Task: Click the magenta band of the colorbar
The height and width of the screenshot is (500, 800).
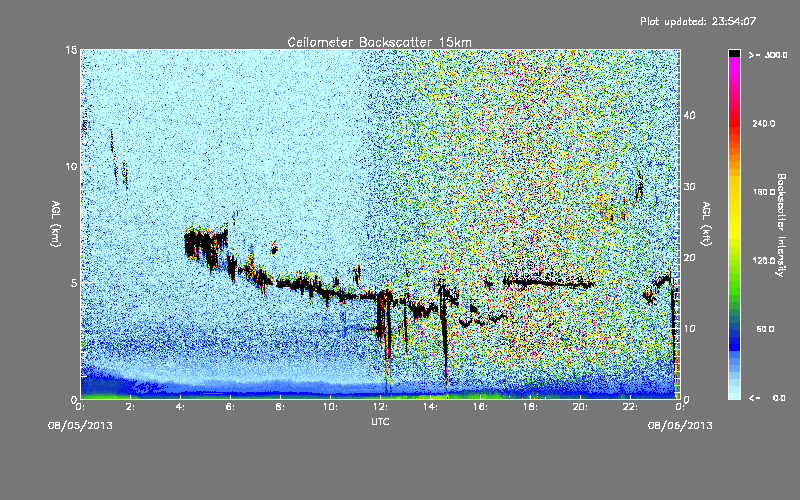Action: [734, 64]
